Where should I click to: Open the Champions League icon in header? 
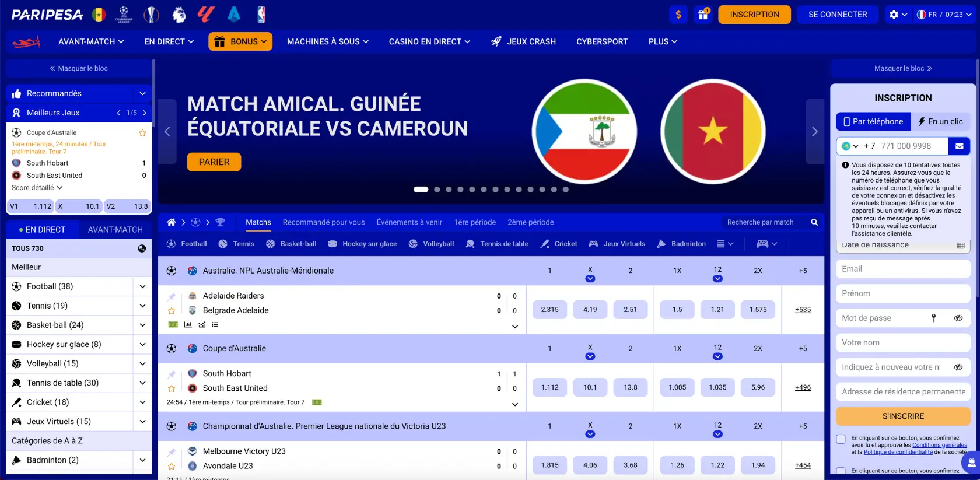tap(124, 15)
